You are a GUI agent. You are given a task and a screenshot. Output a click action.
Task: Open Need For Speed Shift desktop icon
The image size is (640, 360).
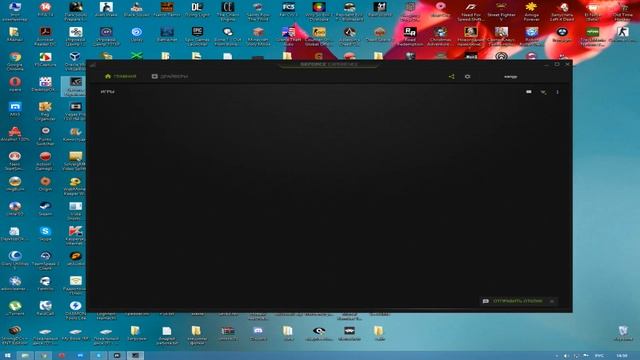click(471, 11)
